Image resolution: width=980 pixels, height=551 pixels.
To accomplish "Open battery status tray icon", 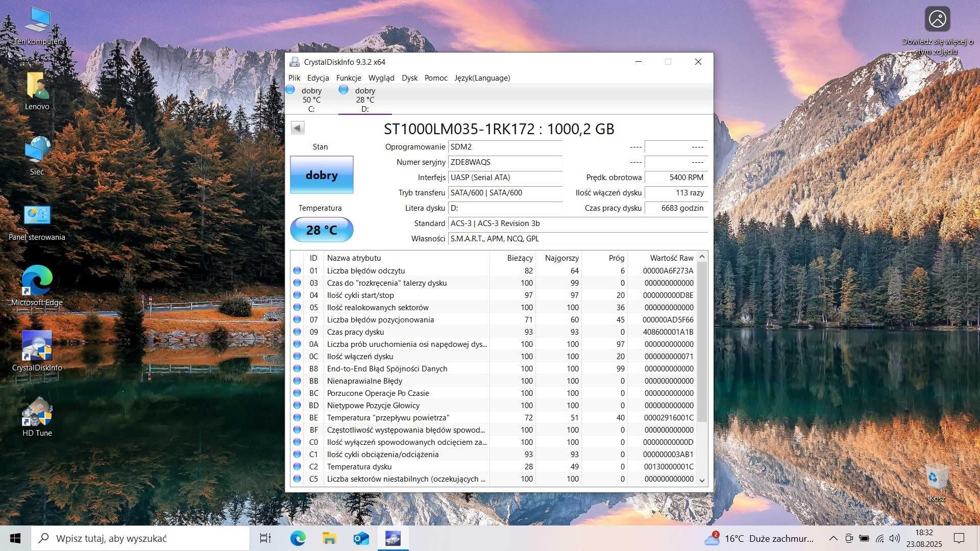I will [864, 538].
